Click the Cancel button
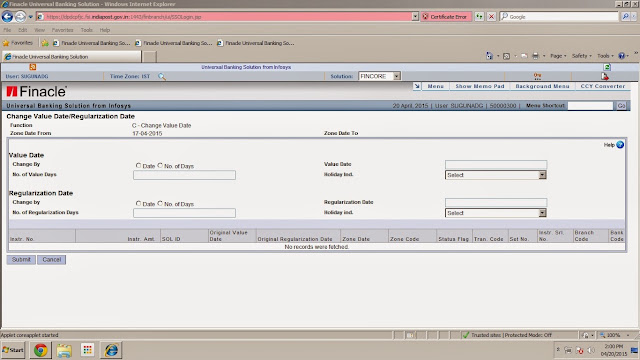This screenshot has height=360, width=640. (x=51, y=260)
